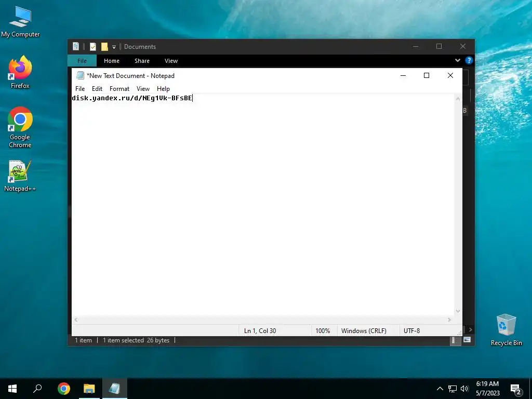Expand the Explorer ribbon chevron
The height and width of the screenshot is (399, 532).
(458, 60)
